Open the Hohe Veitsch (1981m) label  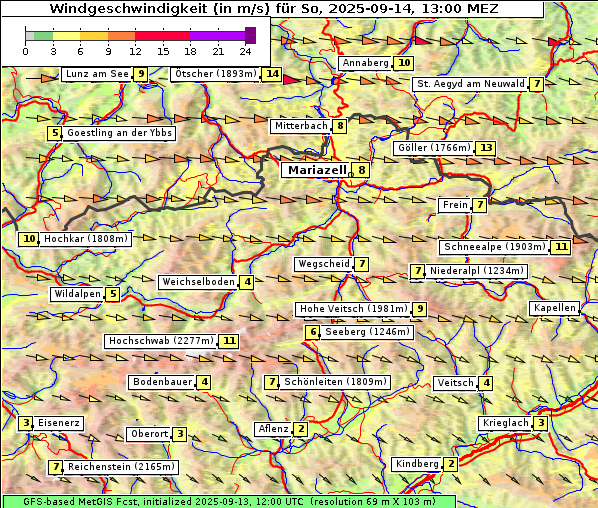click(x=354, y=309)
